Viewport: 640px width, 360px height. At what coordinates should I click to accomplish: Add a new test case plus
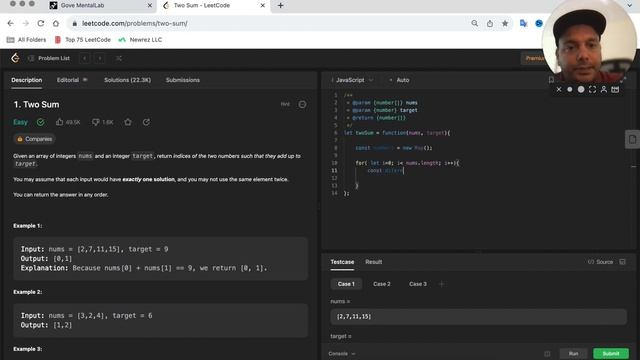441,284
